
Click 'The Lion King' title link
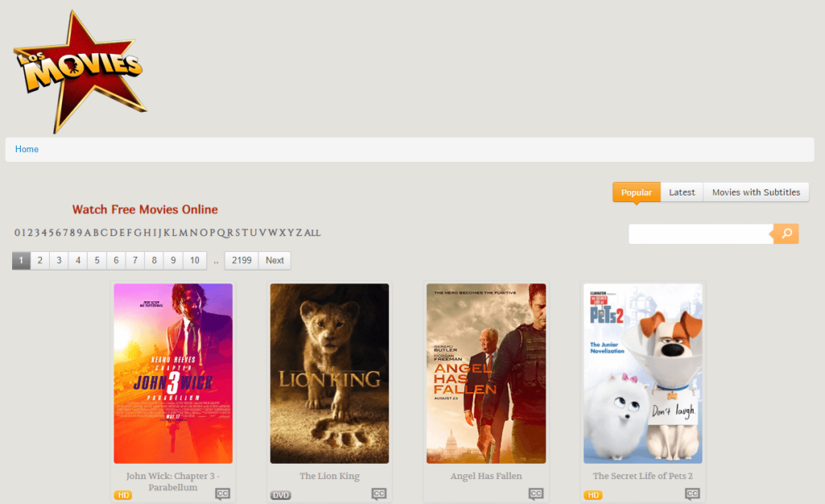pos(330,476)
